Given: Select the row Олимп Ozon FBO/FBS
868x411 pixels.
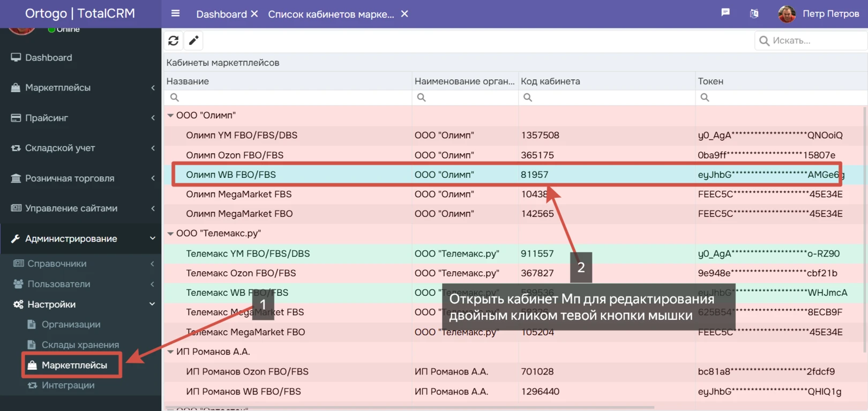Looking at the screenshot, I should tap(514, 155).
